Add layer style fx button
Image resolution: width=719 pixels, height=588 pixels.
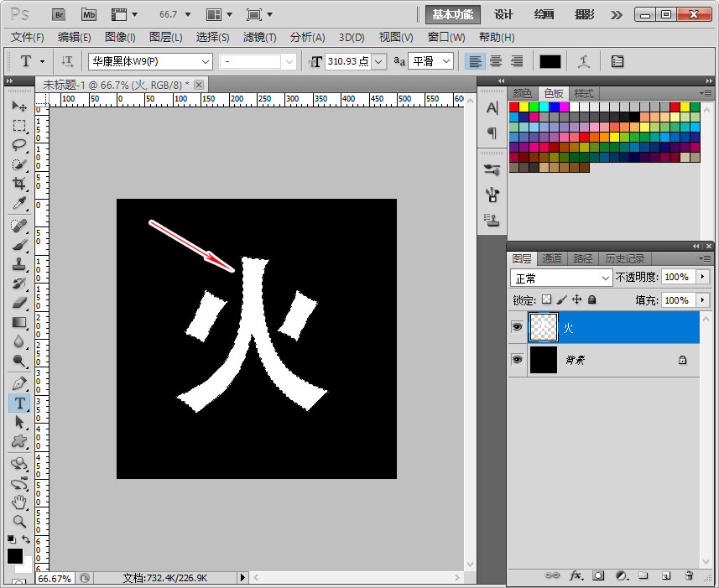pyautogui.click(x=576, y=575)
